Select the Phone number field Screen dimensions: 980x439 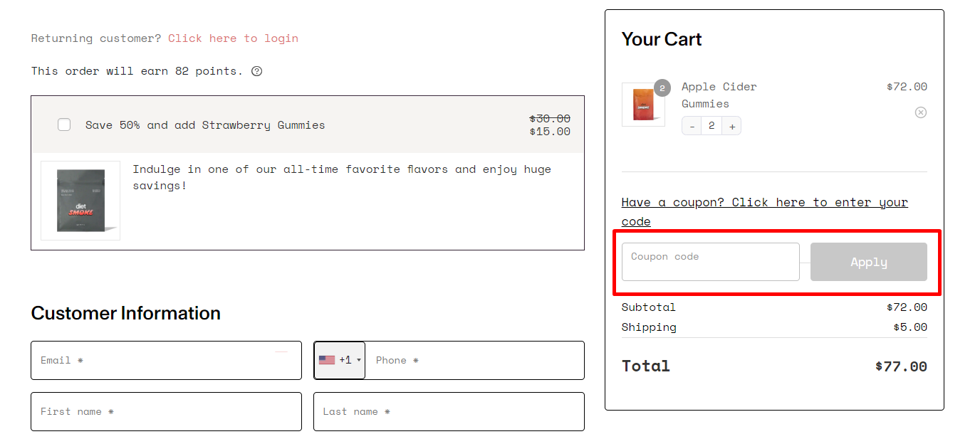point(474,360)
